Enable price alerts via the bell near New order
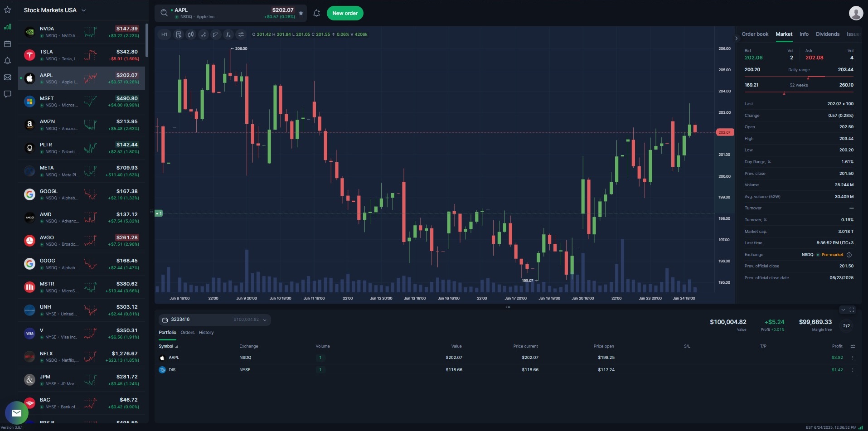Screen dimensions: 868x431 tap(316, 13)
